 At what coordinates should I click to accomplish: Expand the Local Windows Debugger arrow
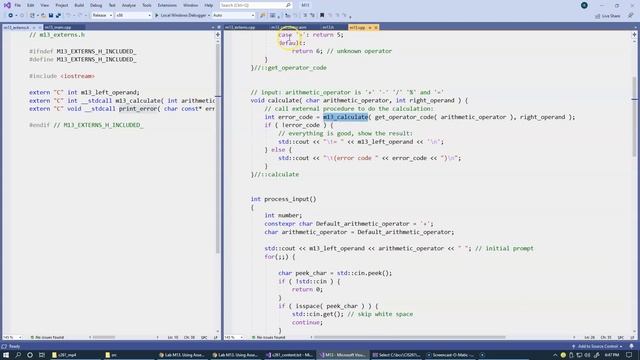pyautogui.click(x=209, y=16)
